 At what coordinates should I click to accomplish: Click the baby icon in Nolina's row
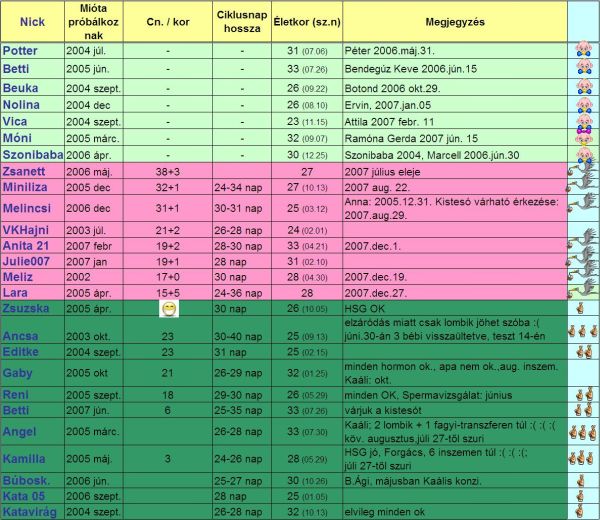point(582,102)
